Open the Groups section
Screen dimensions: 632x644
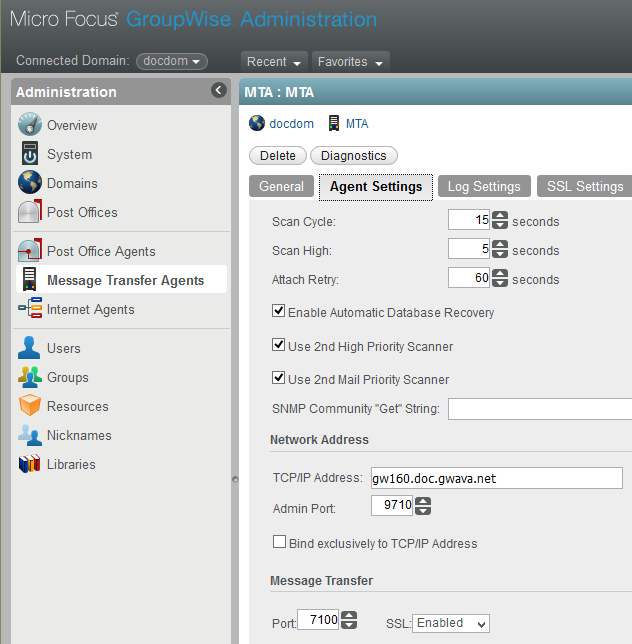[x=68, y=377]
